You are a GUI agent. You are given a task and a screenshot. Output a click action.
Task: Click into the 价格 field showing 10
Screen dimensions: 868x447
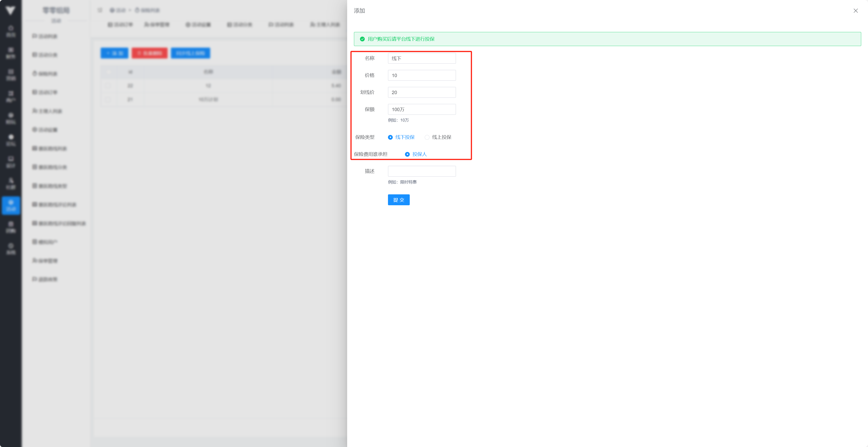(x=422, y=75)
